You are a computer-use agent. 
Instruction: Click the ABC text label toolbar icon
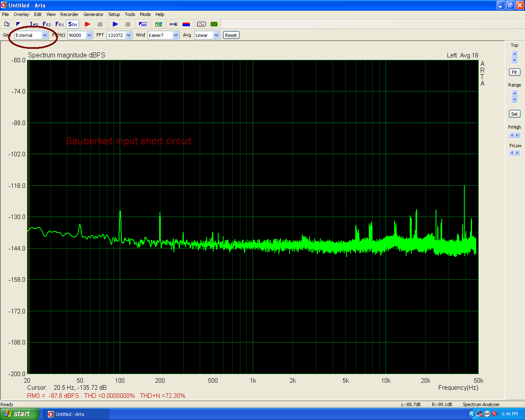[143, 24]
